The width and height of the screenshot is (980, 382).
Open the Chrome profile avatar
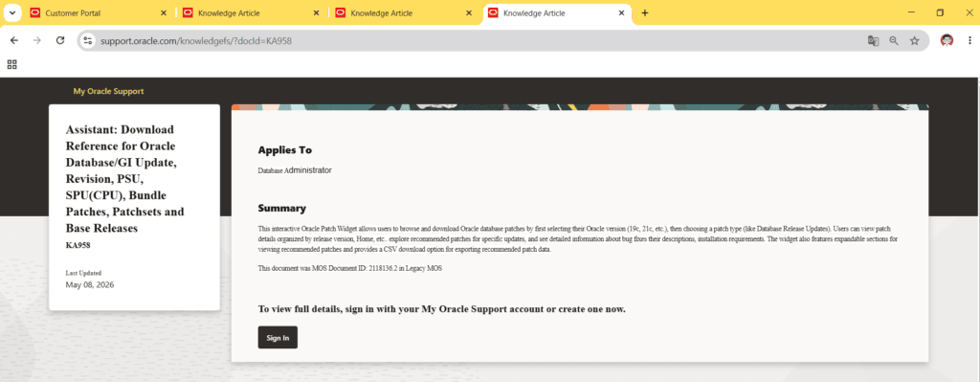coord(947,40)
